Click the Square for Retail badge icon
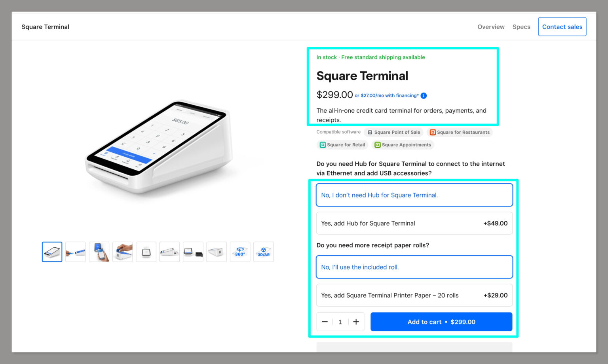This screenshot has width=608, height=364. point(323,145)
